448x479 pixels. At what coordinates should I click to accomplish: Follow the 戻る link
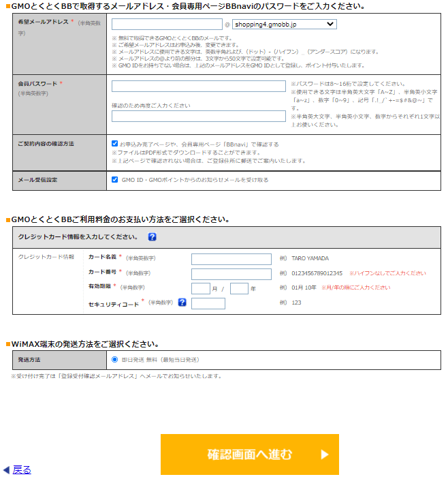(x=22, y=470)
